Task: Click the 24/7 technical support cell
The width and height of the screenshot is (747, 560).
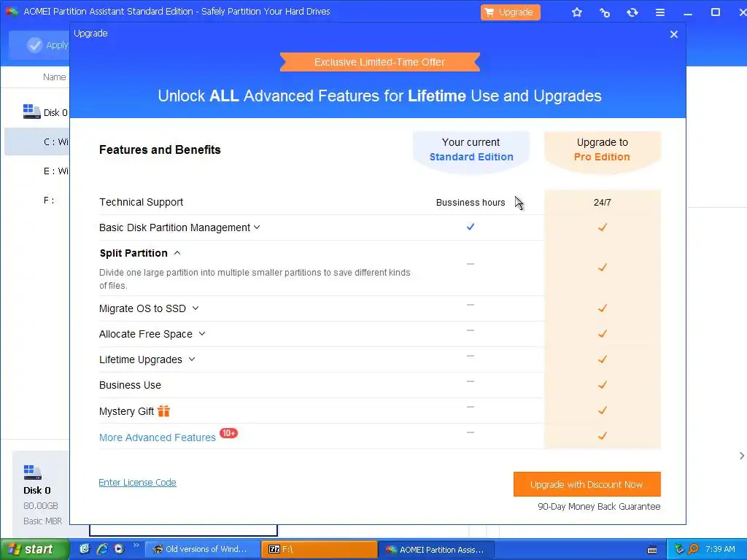Action: point(602,203)
